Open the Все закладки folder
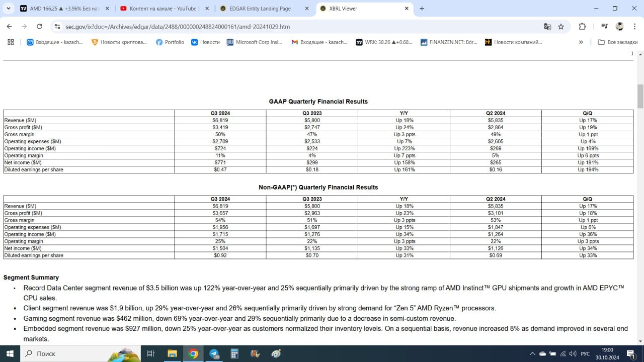 (x=617, y=42)
